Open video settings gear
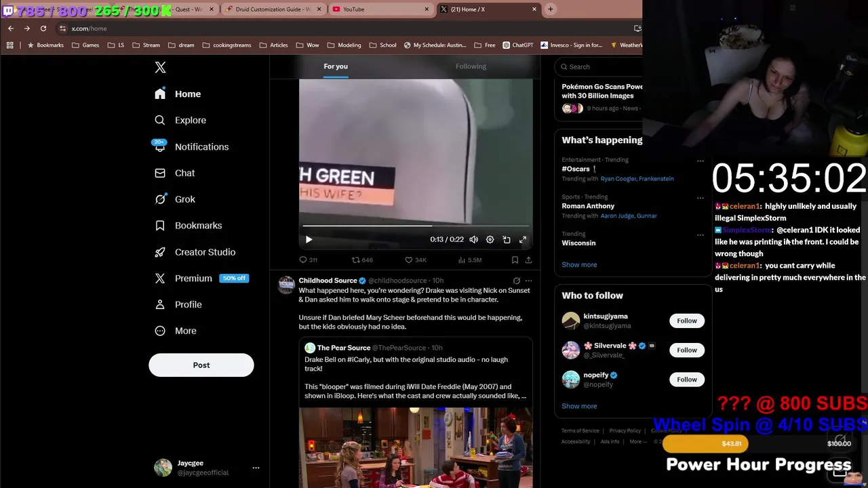 (x=490, y=239)
